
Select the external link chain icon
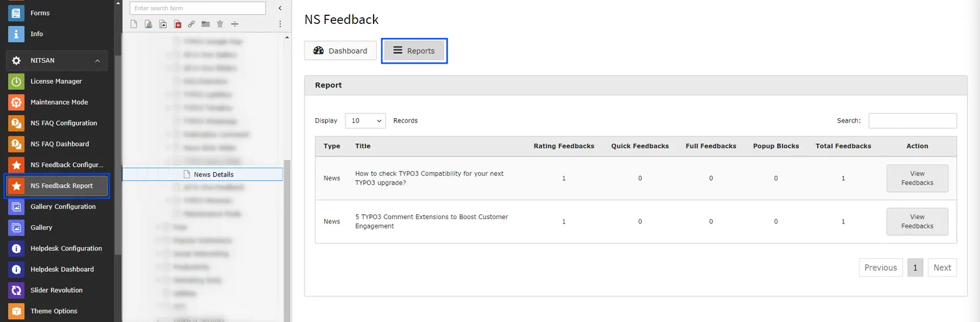[192, 24]
